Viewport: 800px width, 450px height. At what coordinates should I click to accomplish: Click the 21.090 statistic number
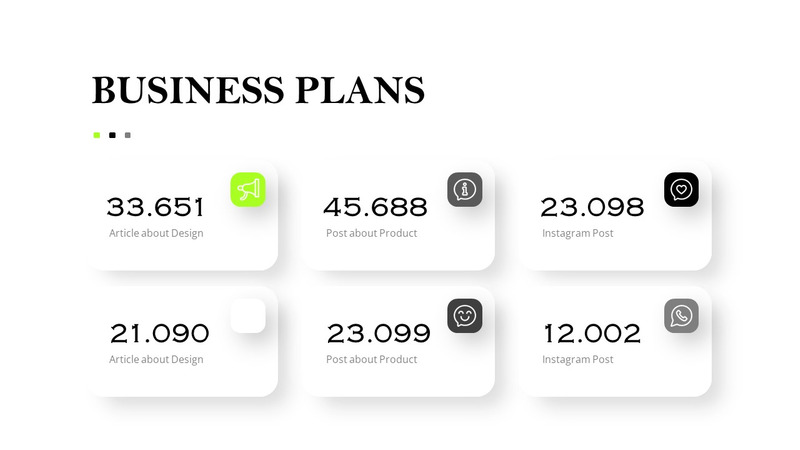coord(159,333)
